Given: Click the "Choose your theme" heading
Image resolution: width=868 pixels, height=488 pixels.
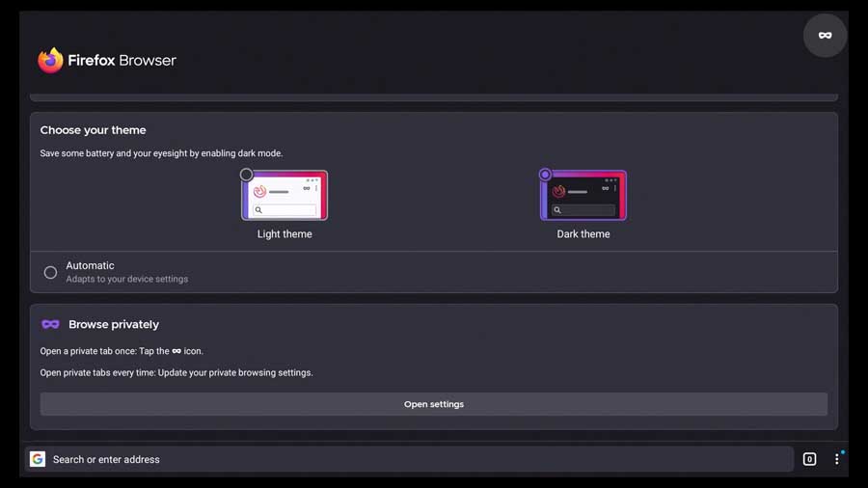Looking at the screenshot, I should click(93, 130).
